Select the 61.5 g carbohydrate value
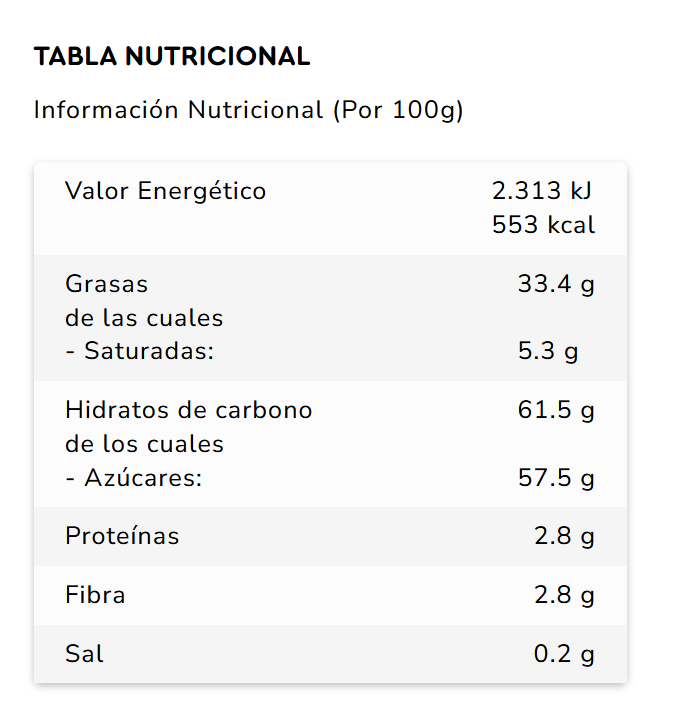The height and width of the screenshot is (728, 687). pyautogui.click(x=556, y=410)
